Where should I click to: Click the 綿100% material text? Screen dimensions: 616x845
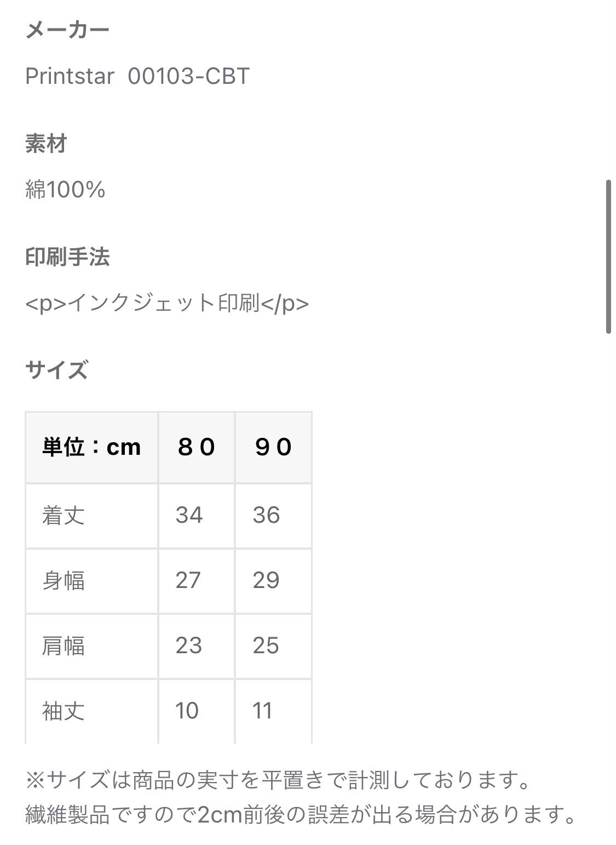65,190
